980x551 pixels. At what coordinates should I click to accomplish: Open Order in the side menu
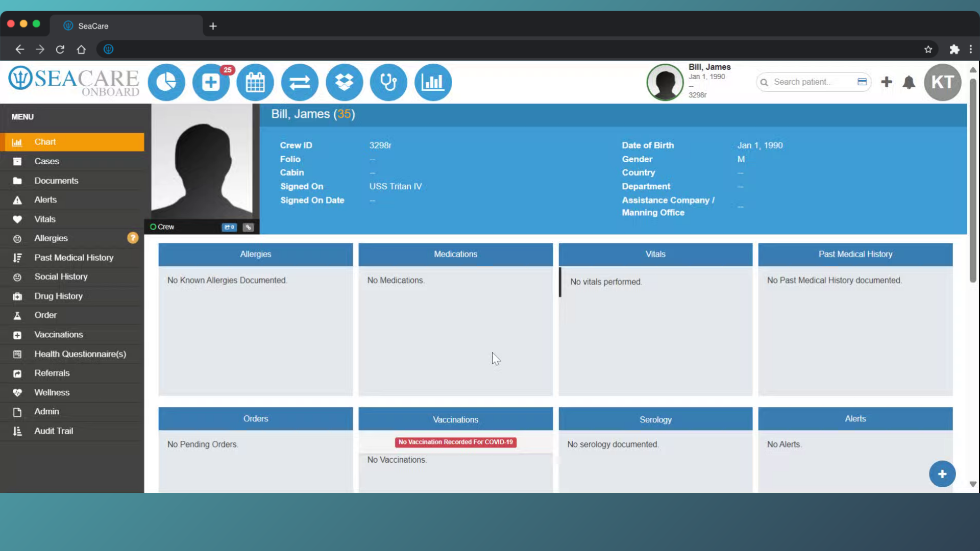(x=72, y=315)
